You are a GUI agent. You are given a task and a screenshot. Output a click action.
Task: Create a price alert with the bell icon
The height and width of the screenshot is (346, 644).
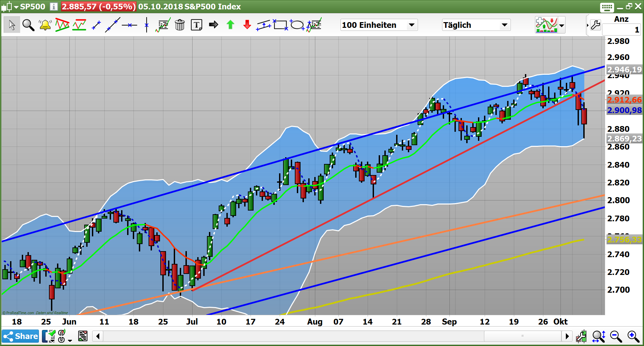(45, 25)
